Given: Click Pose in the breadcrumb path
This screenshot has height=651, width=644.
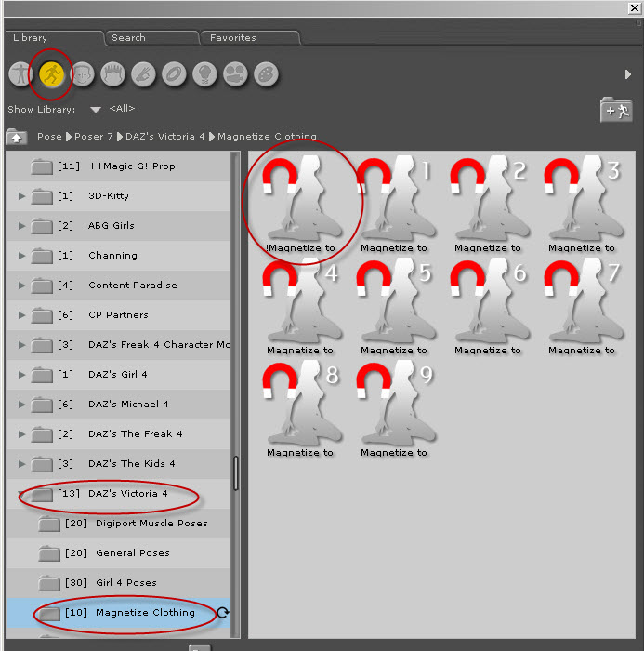Looking at the screenshot, I should tap(49, 136).
